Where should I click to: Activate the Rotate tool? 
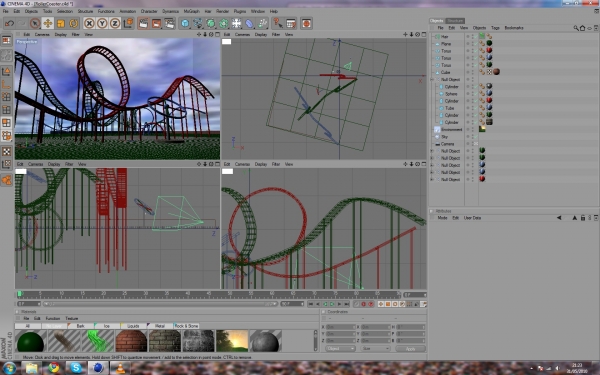click(x=73, y=23)
